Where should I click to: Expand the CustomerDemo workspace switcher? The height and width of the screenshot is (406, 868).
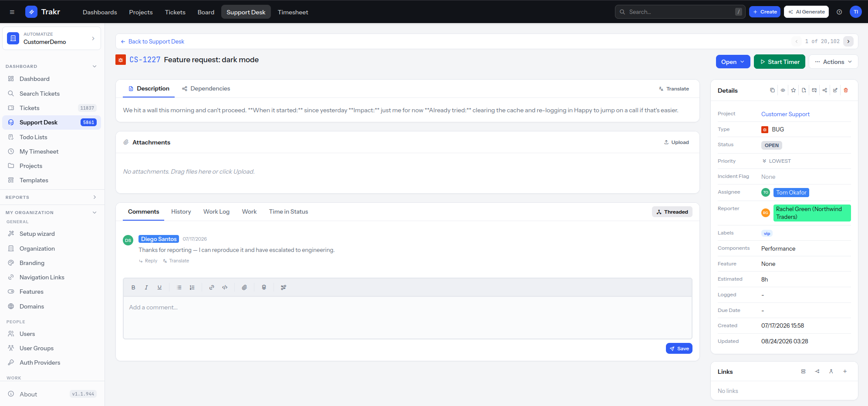tap(52, 38)
